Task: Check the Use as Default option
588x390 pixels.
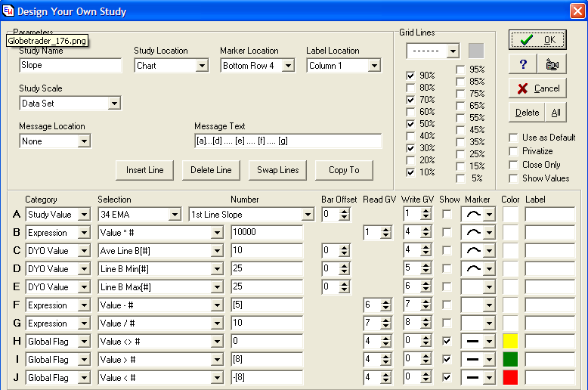Action: (515, 138)
